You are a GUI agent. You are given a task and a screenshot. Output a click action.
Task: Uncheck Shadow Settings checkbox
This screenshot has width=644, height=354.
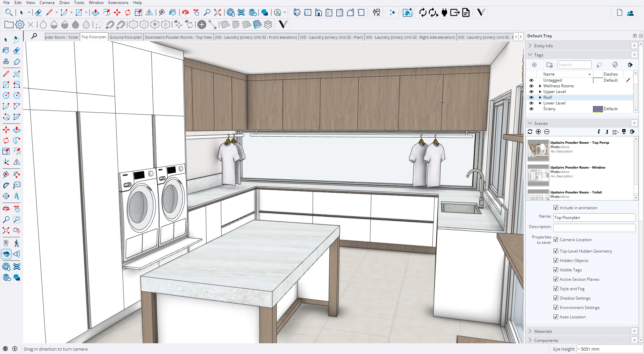pos(556,298)
